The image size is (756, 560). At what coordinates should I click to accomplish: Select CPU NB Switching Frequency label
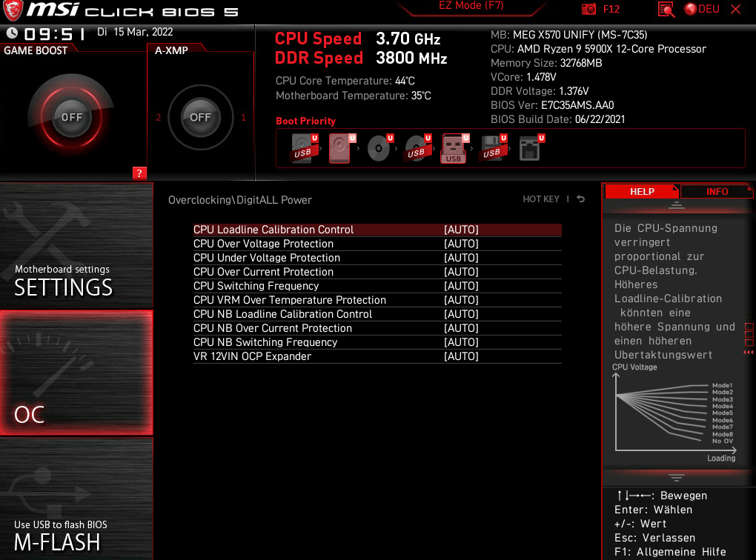click(265, 342)
